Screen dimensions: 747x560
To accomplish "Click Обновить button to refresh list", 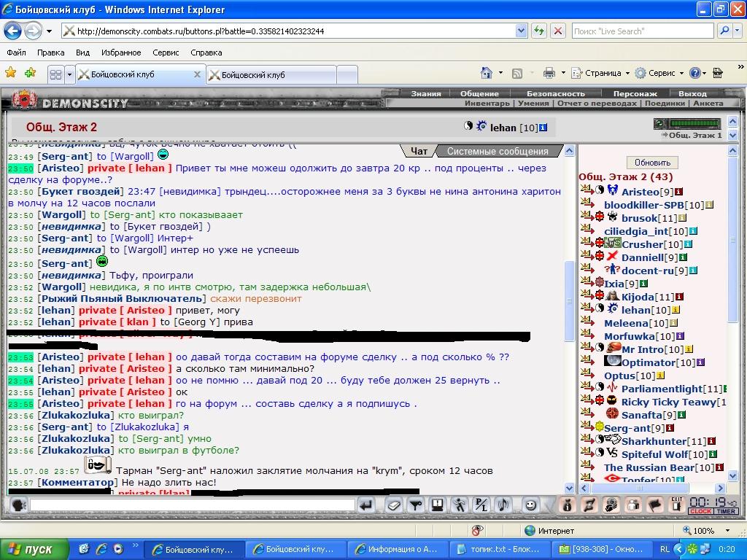I will (652, 163).
